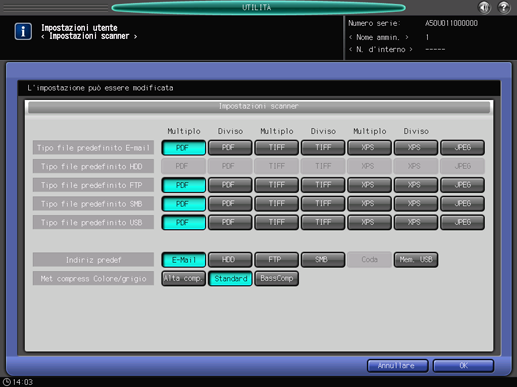The image size is (517, 387).
Task: Select Diviso TIFF for SMB file type
Action: pos(323,204)
